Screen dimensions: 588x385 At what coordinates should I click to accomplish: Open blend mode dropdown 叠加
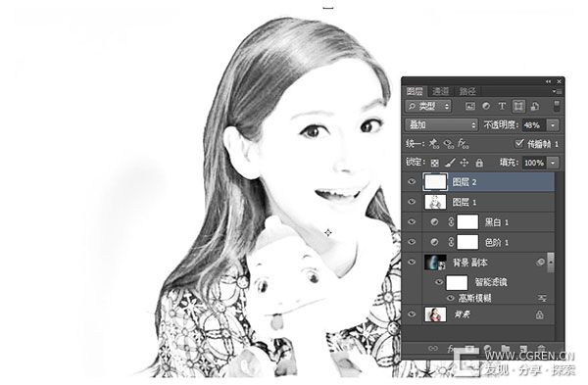click(442, 124)
